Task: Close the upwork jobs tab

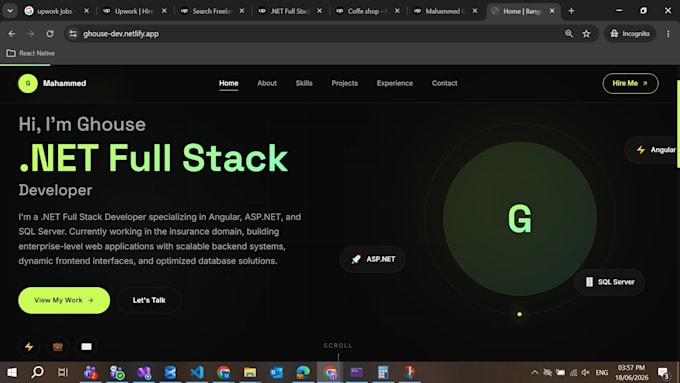Action: pos(86,11)
